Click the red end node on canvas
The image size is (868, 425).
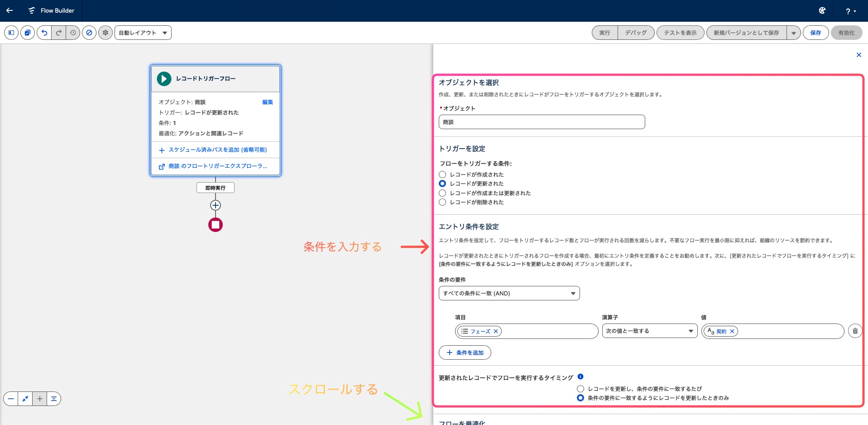coord(216,225)
